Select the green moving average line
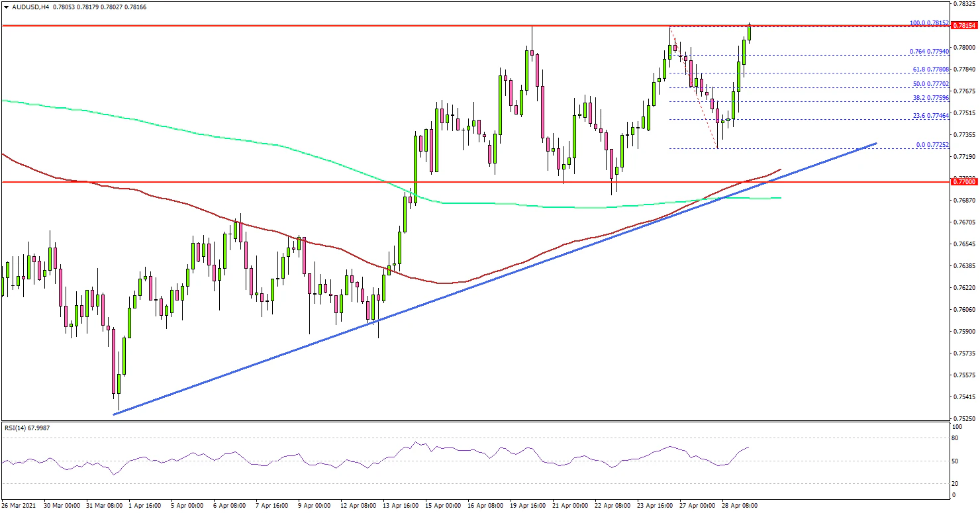The image size is (980, 513). (199, 135)
